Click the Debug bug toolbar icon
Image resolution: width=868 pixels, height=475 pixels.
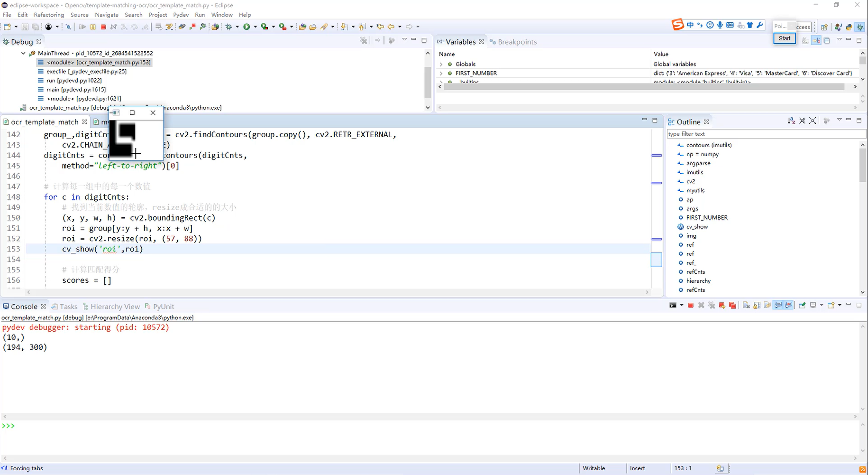[x=229, y=27]
